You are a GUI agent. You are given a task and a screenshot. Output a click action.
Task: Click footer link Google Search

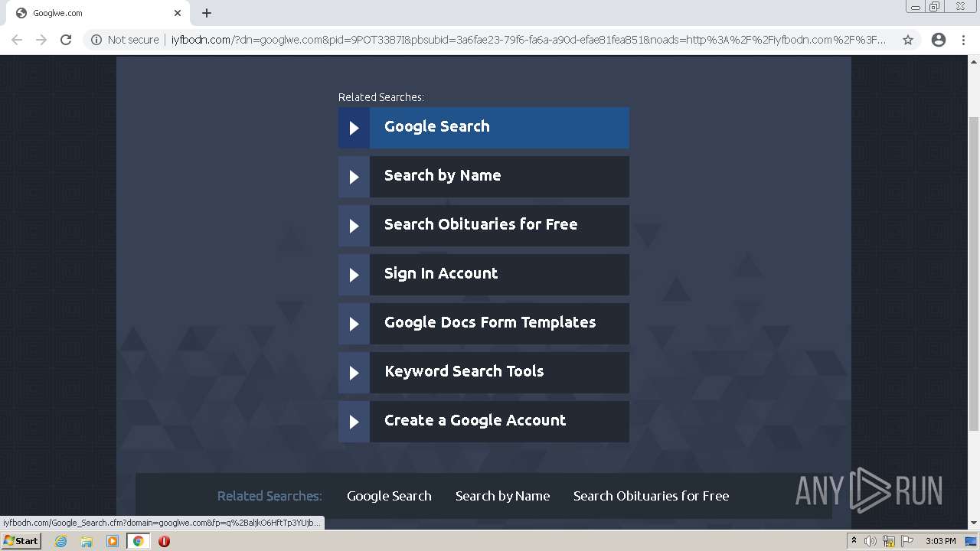click(389, 496)
